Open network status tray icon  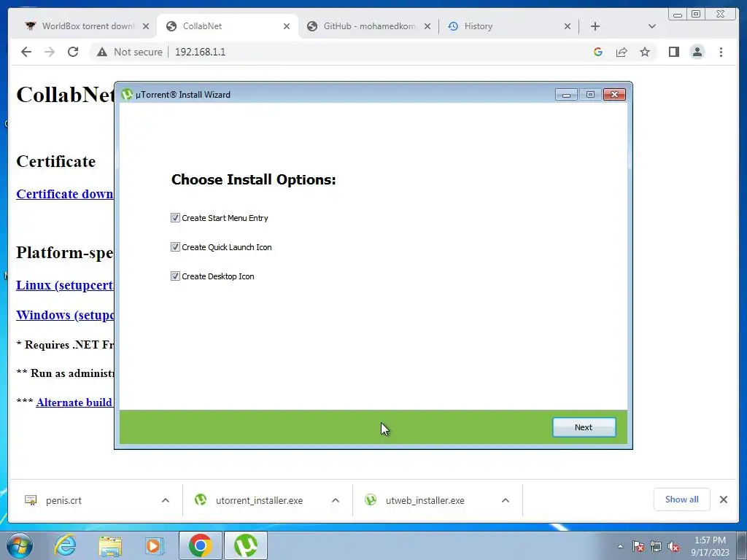coord(656,546)
